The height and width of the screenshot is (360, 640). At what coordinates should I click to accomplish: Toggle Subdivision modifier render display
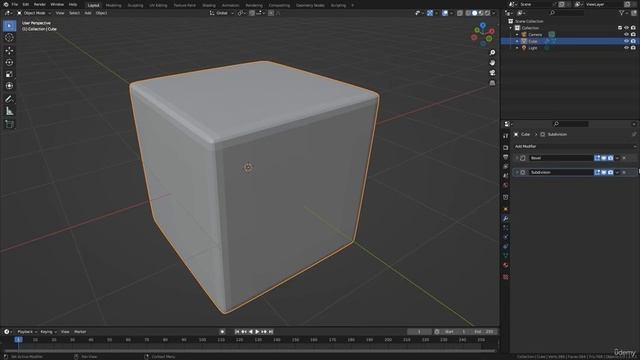(611, 172)
